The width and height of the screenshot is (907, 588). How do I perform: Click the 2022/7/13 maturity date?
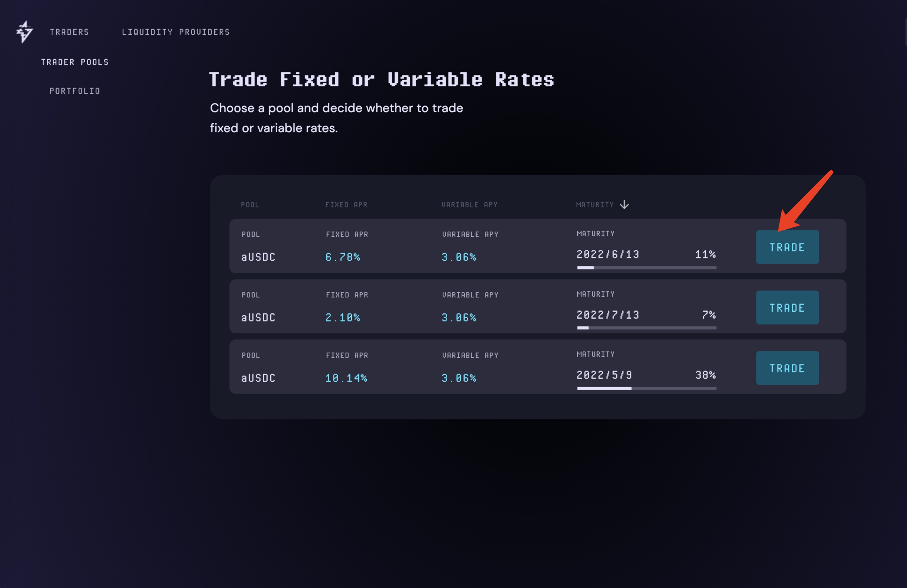coord(608,315)
